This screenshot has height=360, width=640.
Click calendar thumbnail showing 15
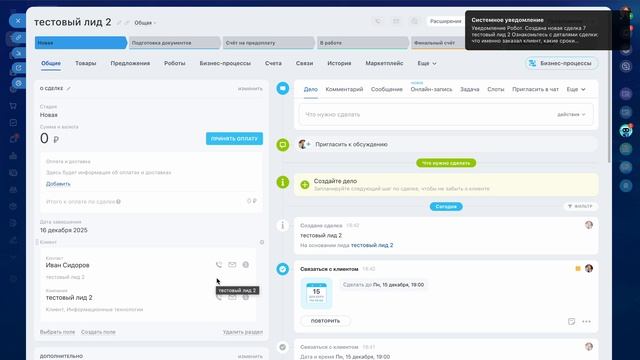[x=316, y=293]
